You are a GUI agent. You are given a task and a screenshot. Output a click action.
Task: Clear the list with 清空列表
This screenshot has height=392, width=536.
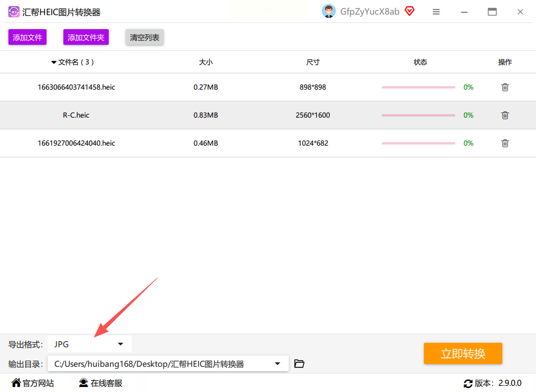tap(145, 37)
